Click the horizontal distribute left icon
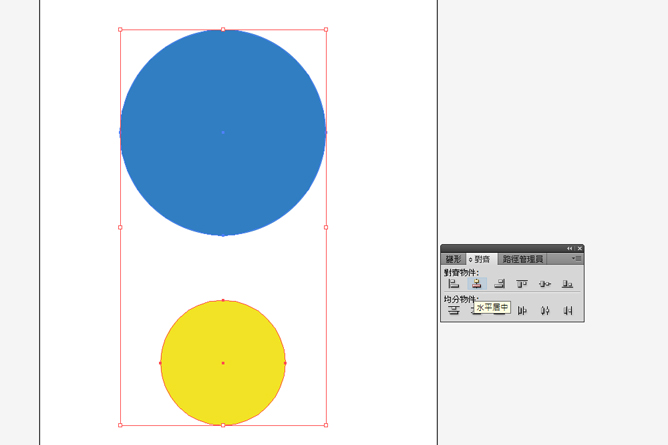The height and width of the screenshot is (445, 668). point(522,311)
